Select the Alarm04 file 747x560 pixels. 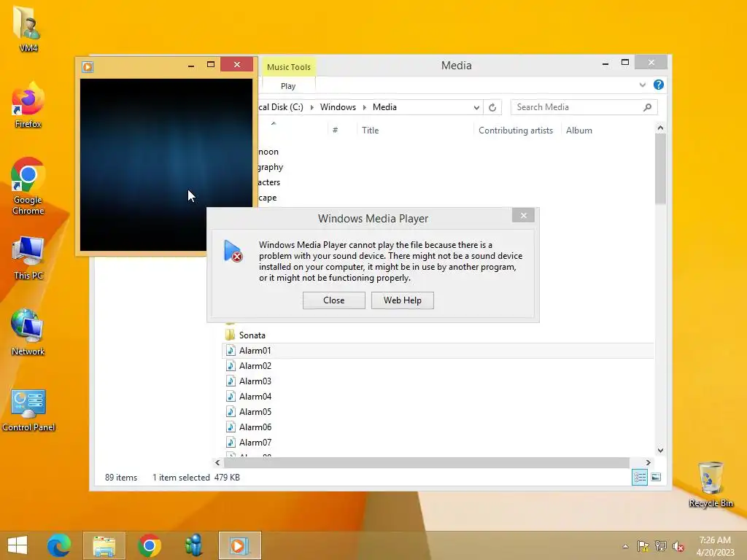tap(255, 396)
